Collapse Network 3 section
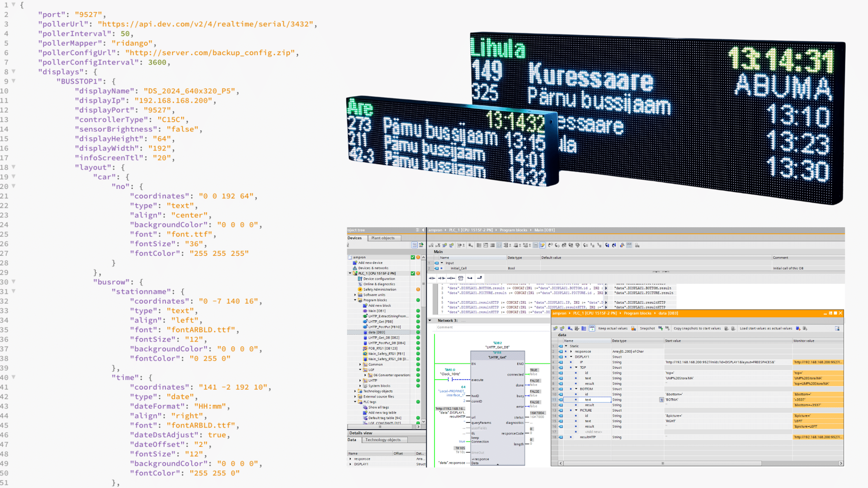 coord(430,320)
